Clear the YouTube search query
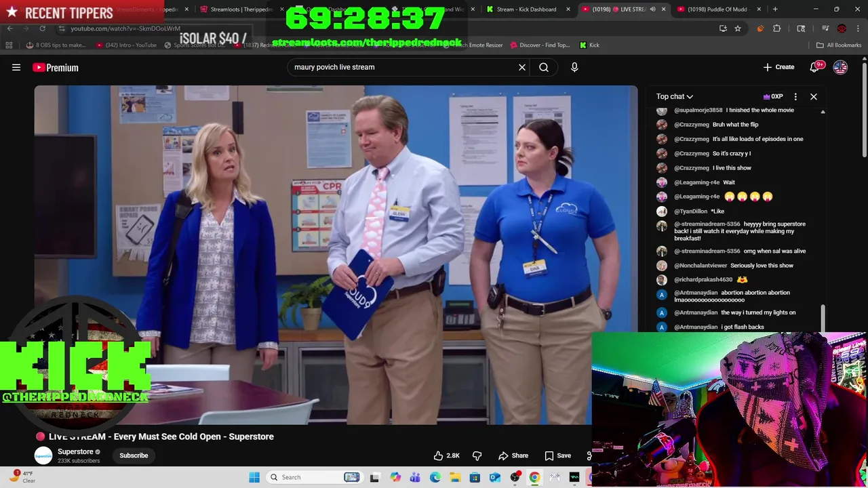 coord(522,67)
